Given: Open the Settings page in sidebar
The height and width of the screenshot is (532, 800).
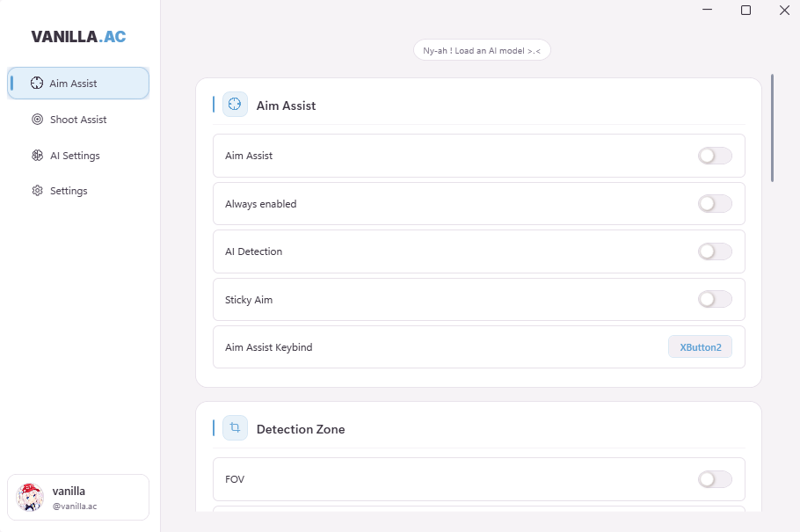Looking at the screenshot, I should (x=78, y=191).
